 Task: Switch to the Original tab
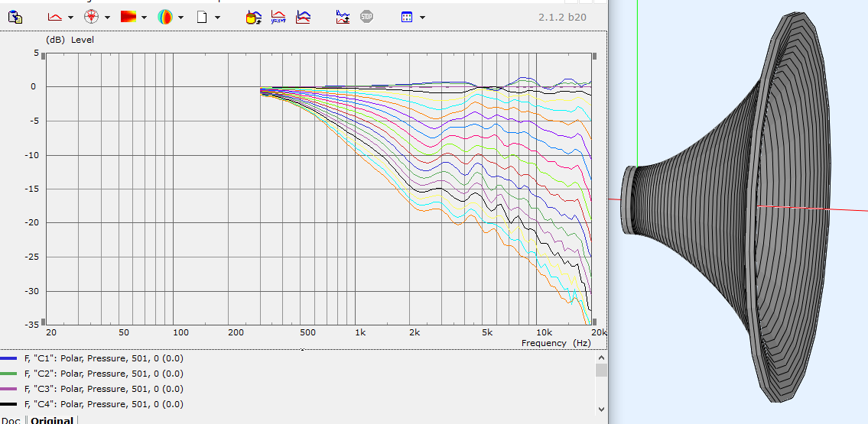[x=51, y=419]
